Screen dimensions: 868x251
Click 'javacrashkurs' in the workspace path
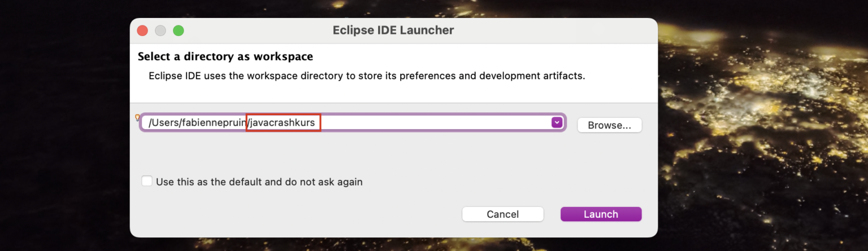click(x=283, y=123)
